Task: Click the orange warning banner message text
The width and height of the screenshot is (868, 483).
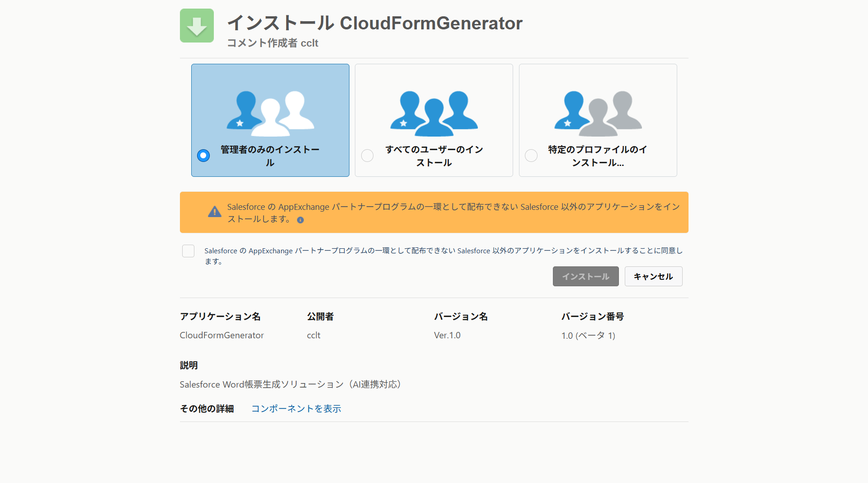Action: point(453,213)
